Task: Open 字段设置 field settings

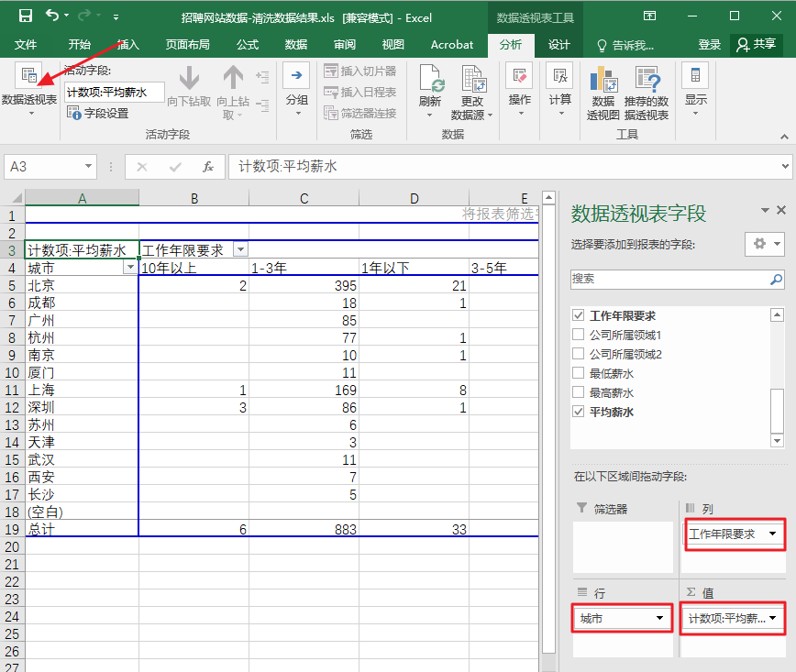Action: tap(97, 113)
